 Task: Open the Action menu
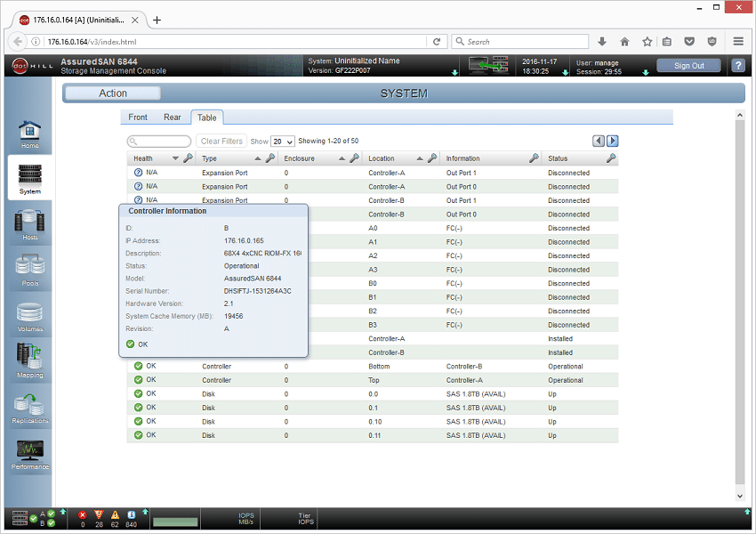point(113,93)
